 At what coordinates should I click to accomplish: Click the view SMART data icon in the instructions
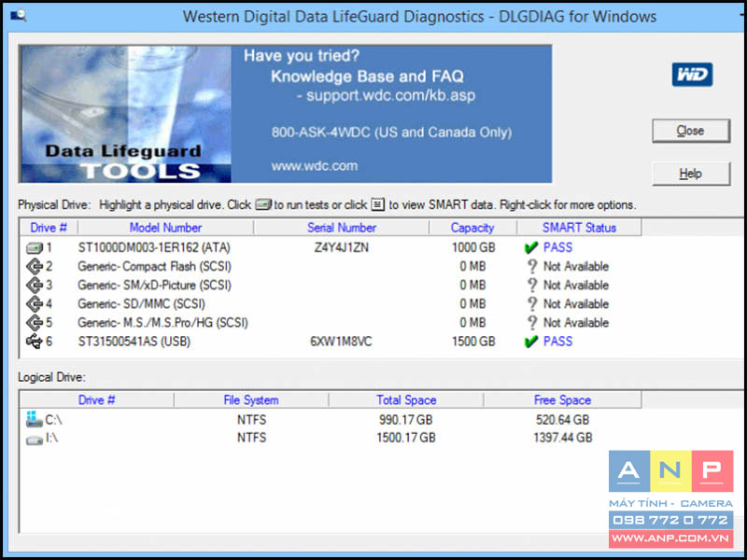point(378,204)
